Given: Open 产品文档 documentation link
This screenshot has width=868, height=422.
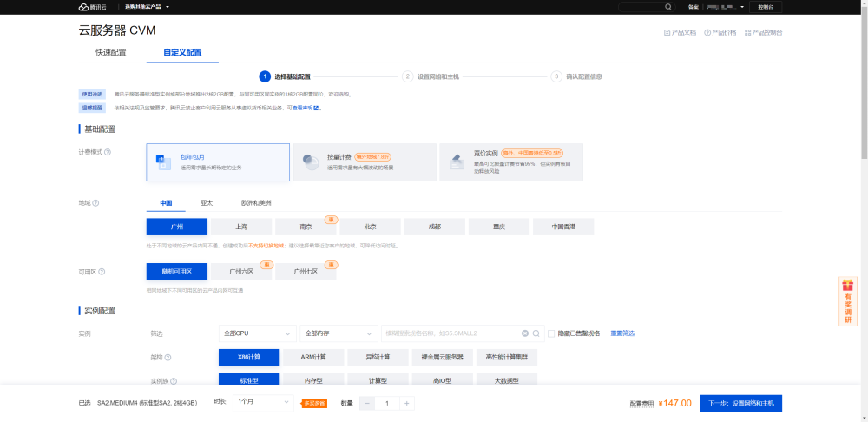Looking at the screenshot, I should 680,33.
